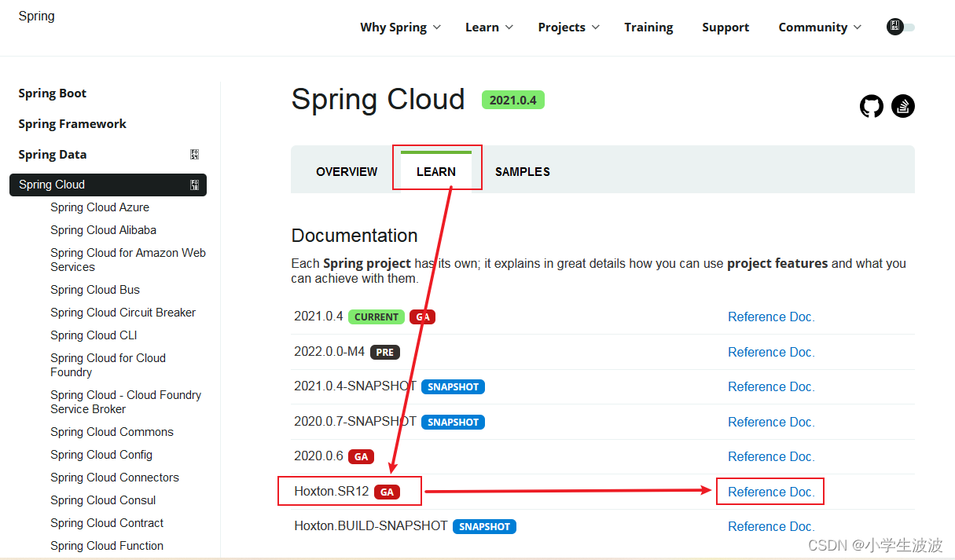Viewport: 955px width, 560px height.
Task: Expand the Community dropdown menu
Action: tap(820, 27)
